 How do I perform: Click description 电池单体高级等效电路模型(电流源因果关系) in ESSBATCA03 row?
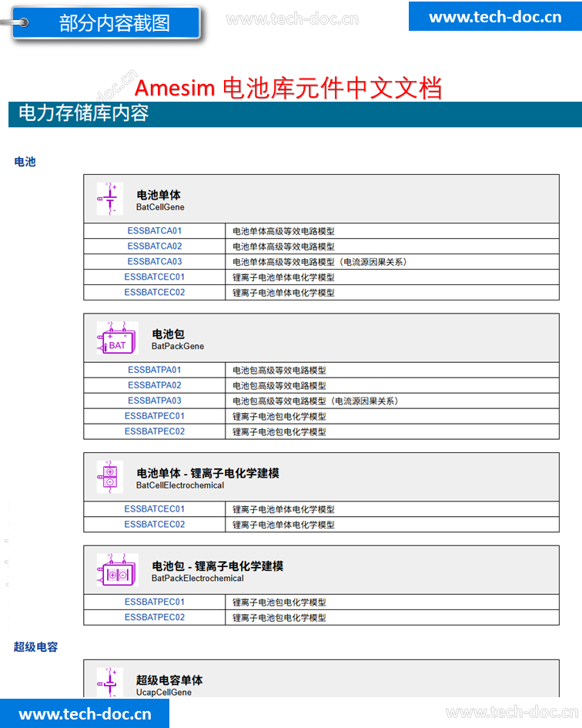point(319,262)
